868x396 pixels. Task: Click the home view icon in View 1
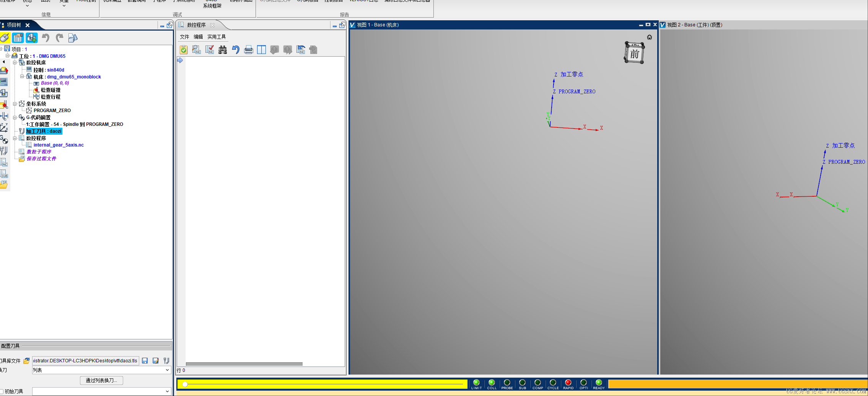coord(650,37)
